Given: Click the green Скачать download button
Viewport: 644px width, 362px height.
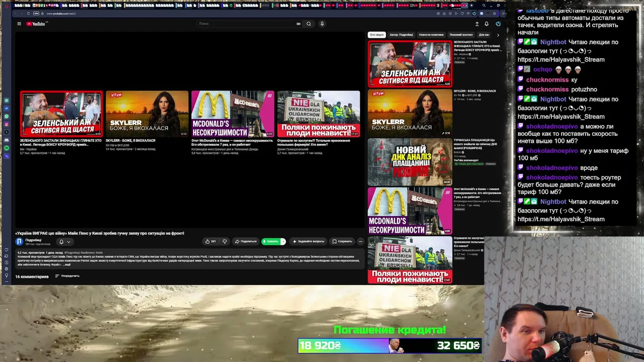Looking at the screenshot, I should tap(271, 241).
